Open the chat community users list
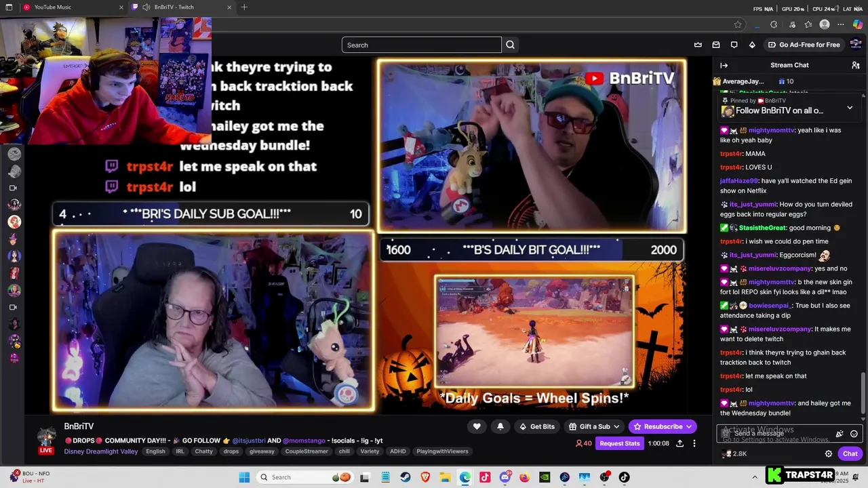 click(x=856, y=65)
